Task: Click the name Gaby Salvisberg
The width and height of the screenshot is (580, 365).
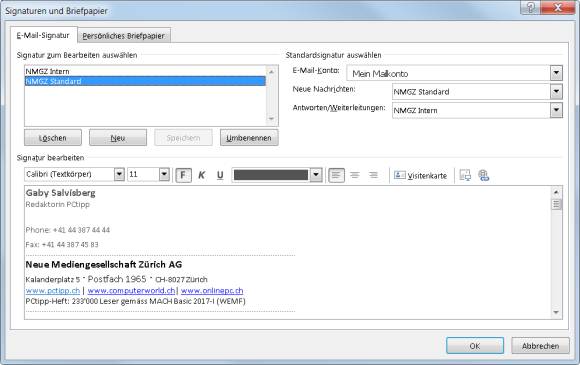Action: tap(60, 193)
